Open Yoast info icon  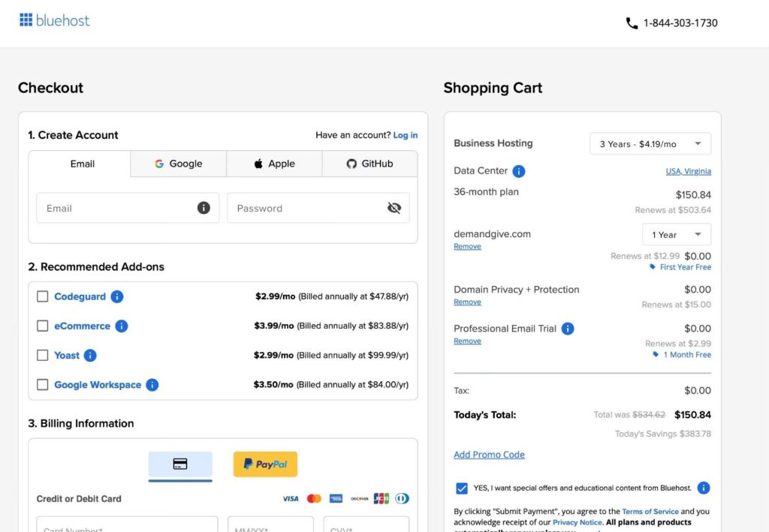90,355
